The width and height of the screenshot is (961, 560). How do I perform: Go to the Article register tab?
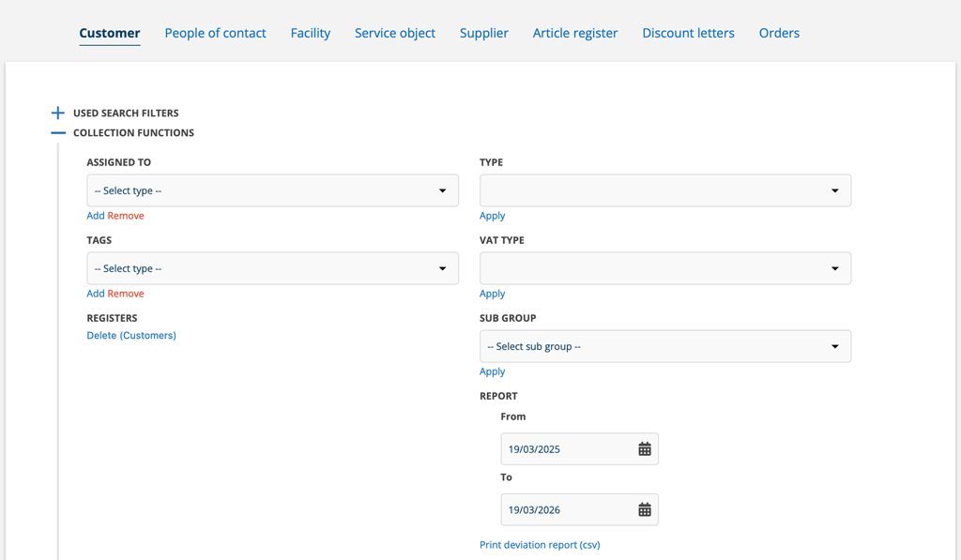[575, 33]
